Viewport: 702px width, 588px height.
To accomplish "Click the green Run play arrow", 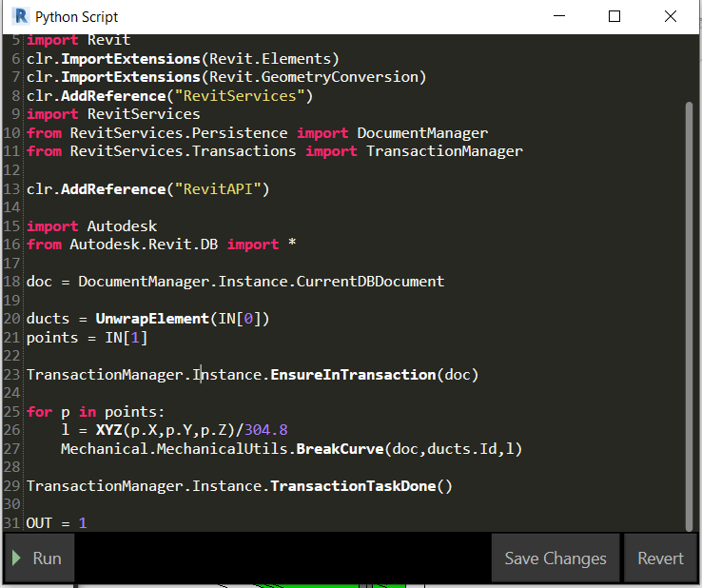I will coord(16,558).
